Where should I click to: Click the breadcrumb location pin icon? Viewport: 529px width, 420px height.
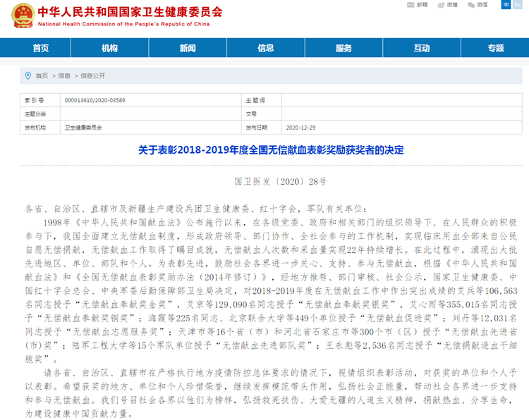[x=28, y=76]
